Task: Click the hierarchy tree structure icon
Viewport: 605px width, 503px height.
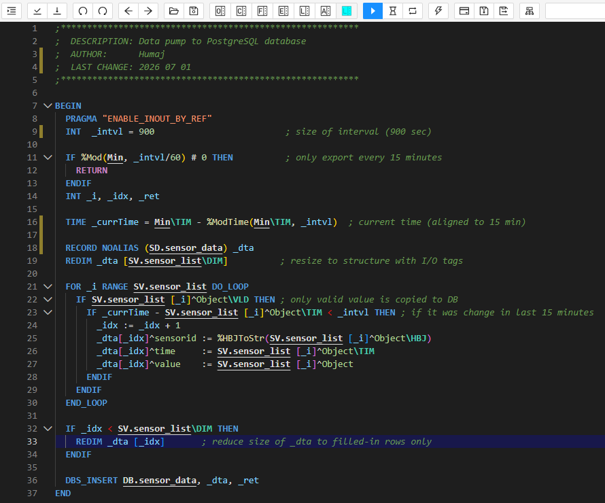Action: click(x=529, y=11)
